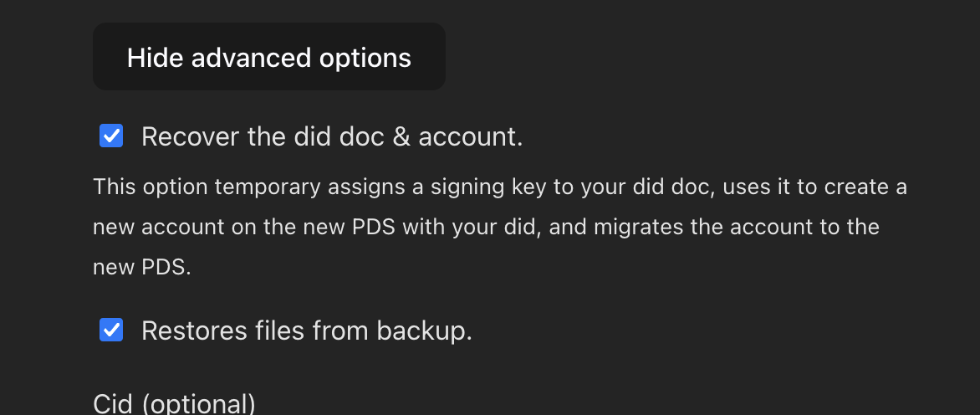The height and width of the screenshot is (415, 980).
Task: Disable did doc and account recovery
Action: pyautogui.click(x=111, y=136)
